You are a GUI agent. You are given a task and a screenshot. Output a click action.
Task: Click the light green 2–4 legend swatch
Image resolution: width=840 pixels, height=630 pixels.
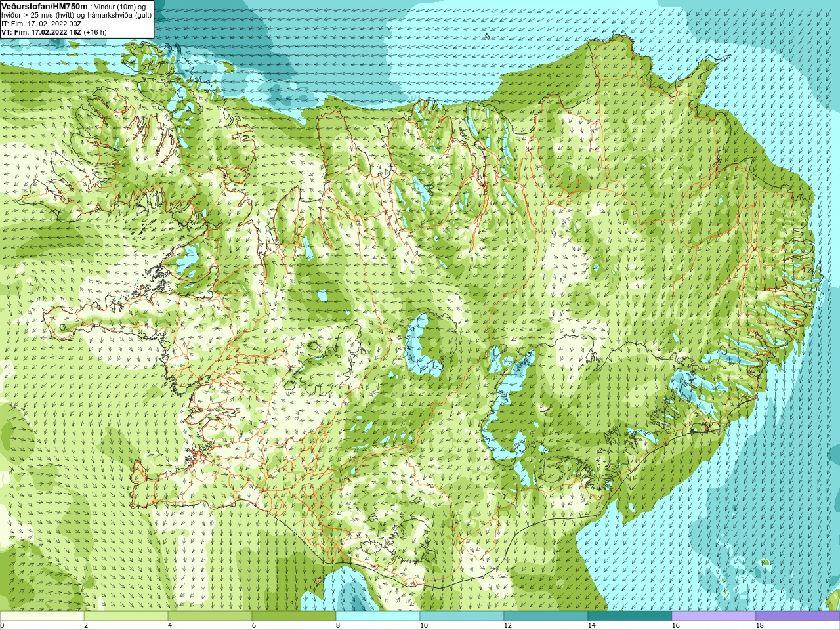[x=126, y=616]
